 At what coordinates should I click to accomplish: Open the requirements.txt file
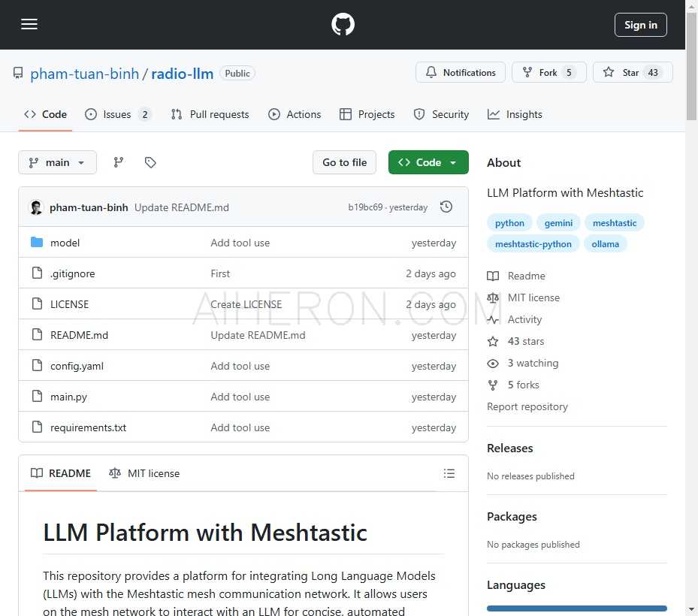(x=88, y=427)
